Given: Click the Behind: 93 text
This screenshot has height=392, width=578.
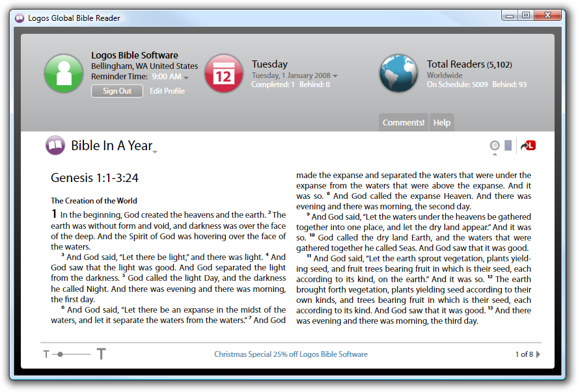Looking at the screenshot, I should [510, 85].
